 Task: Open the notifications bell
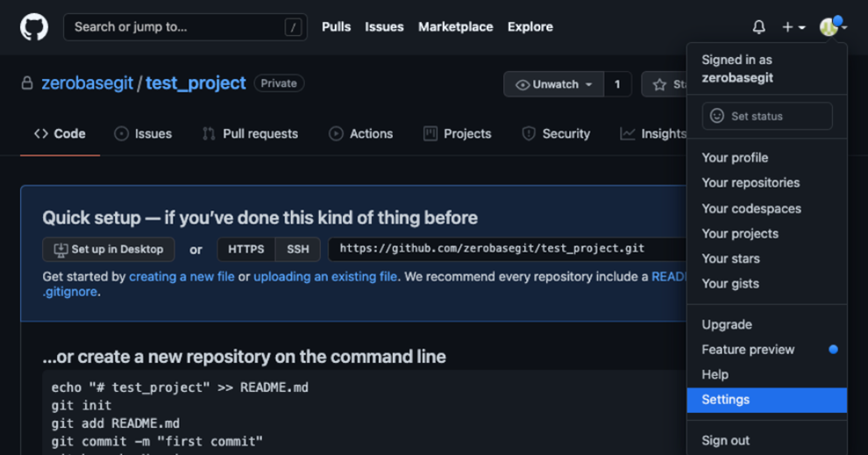pos(758,27)
